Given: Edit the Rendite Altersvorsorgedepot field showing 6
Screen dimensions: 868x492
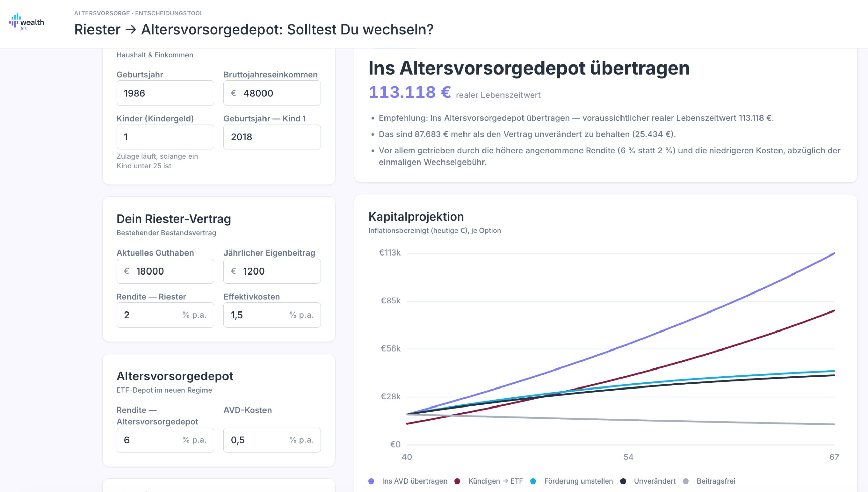Looking at the screenshot, I should coord(165,440).
